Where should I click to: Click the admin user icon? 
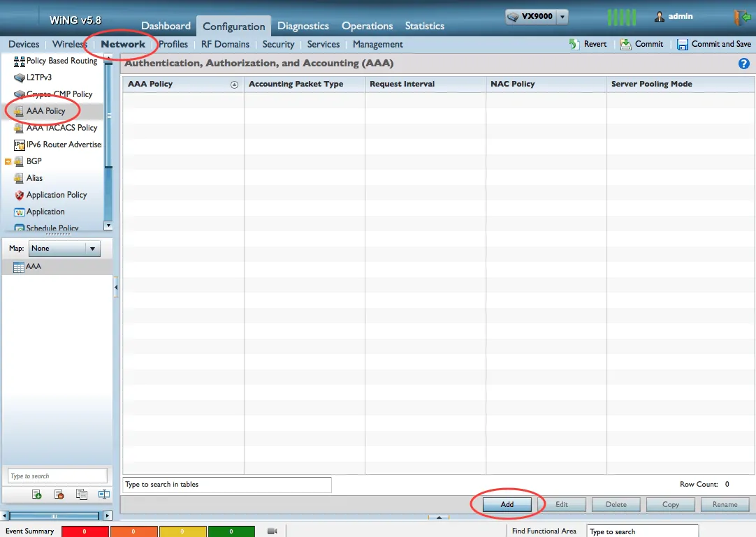tap(659, 17)
